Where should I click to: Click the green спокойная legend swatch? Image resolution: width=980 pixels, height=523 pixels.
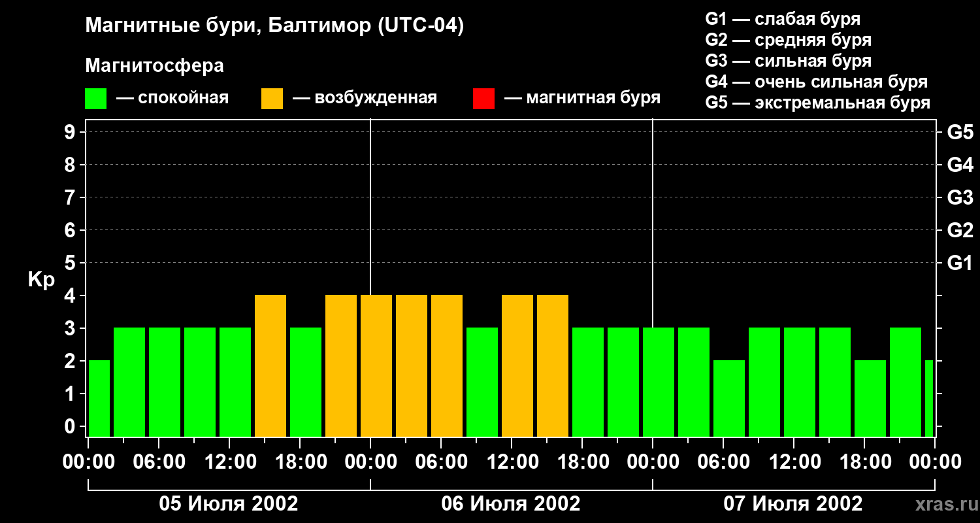[x=95, y=99]
